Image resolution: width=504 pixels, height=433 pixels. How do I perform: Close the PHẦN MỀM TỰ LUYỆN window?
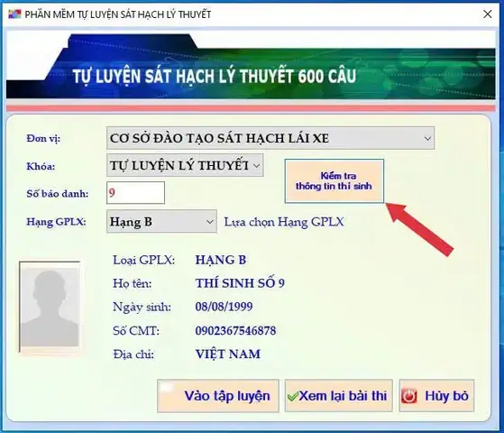click(x=487, y=14)
